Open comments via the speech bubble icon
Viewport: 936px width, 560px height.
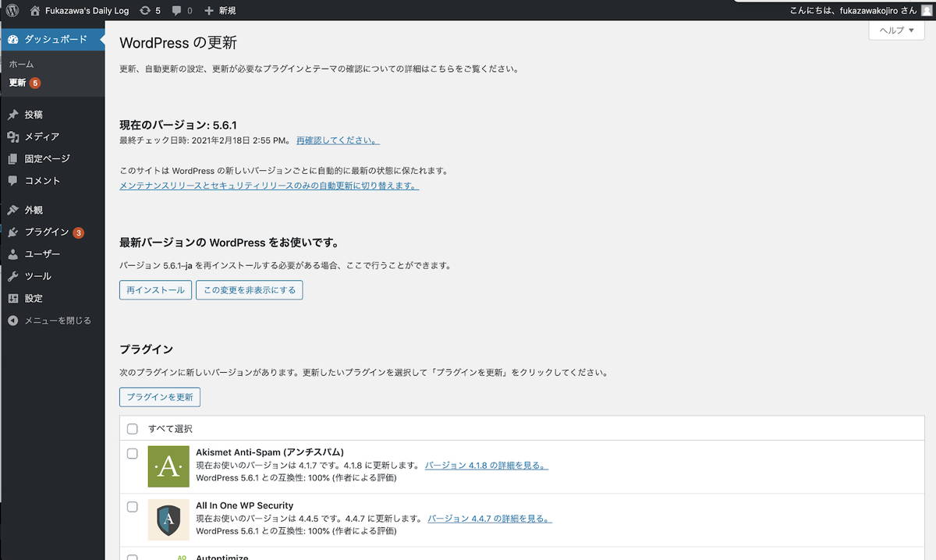pyautogui.click(x=177, y=11)
